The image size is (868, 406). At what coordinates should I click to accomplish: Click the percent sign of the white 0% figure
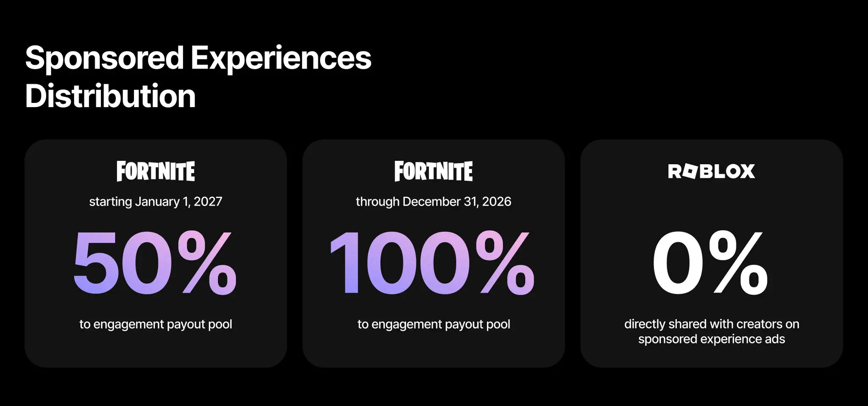tap(738, 263)
